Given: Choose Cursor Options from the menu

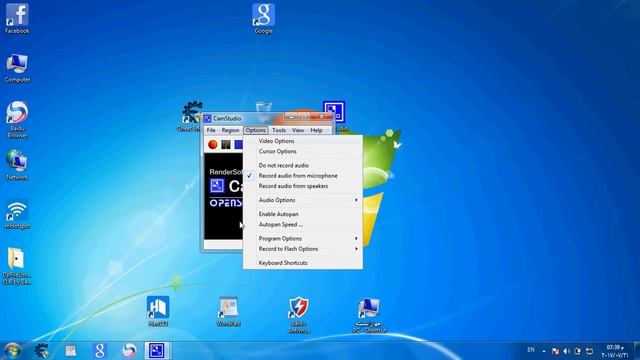Looking at the screenshot, I should pyautogui.click(x=302, y=151).
